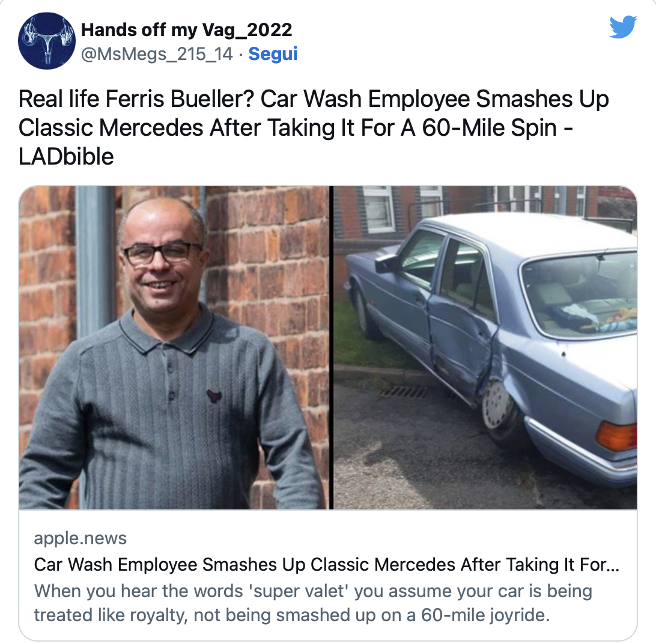Open the card title Car Wash Employee Smashes Up
Screen dimensions: 656x644
coord(326,565)
